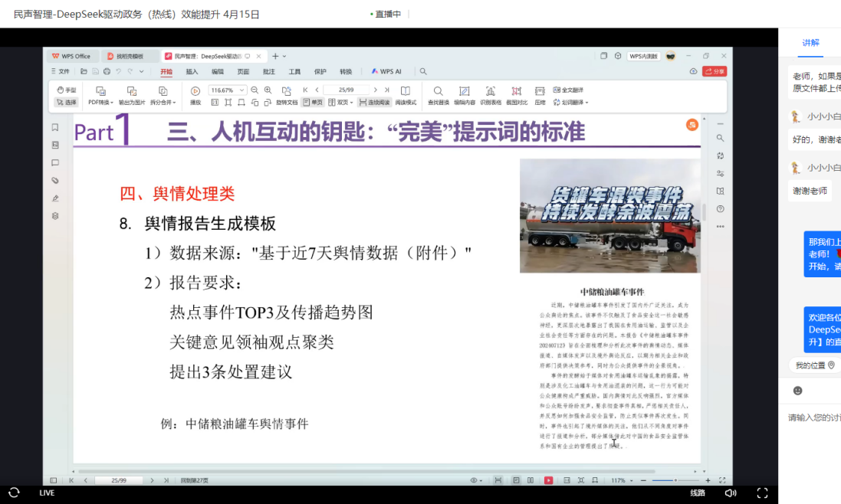The image size is (841, 504).
Task: Click the 识别表格 table recognition icon
Action: 490,91
